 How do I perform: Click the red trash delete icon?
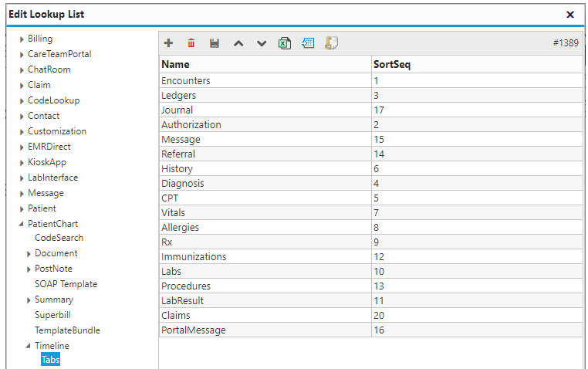[191, 43]
